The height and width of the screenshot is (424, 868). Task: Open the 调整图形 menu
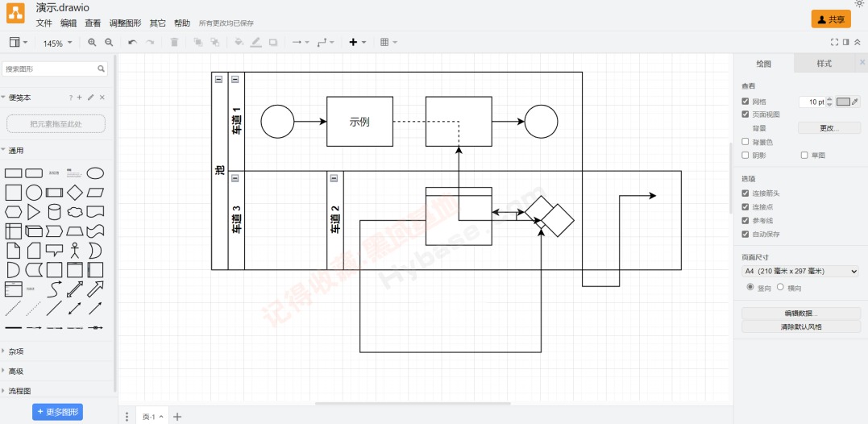pyautogui.click(x=125, y=23)
